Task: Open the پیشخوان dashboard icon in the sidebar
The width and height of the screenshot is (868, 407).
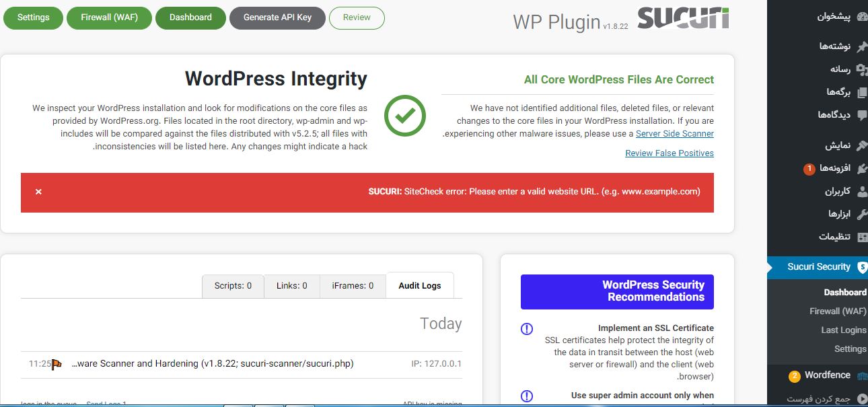Action: pos(861,17)
